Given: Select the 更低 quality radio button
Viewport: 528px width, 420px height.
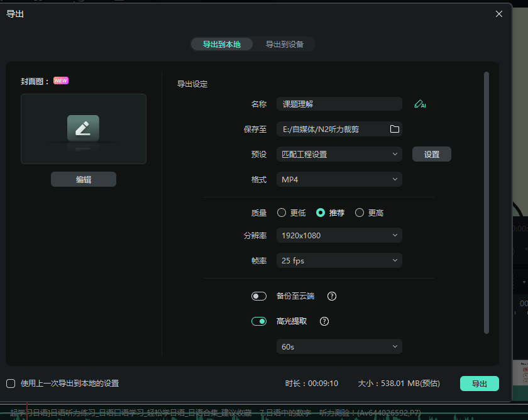Looking at the screenshot, I should point(282,213).
